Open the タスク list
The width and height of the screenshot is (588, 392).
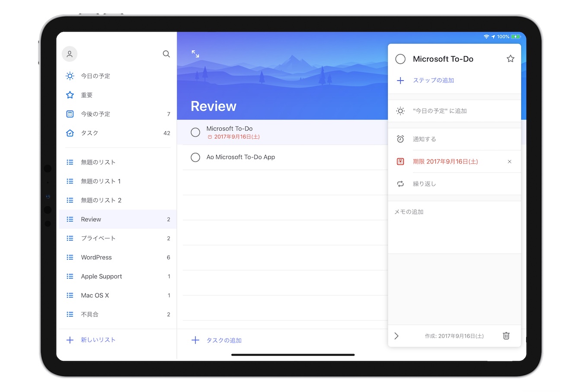pos(117,133)
